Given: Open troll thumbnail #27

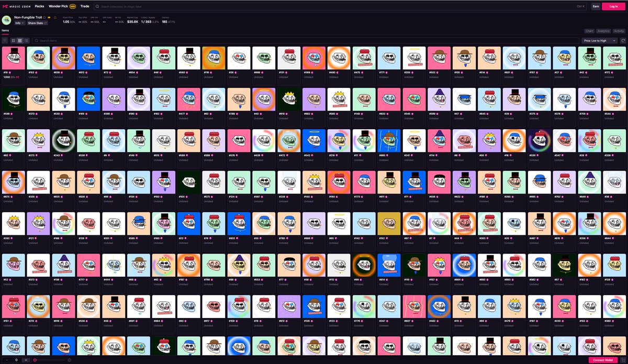Looking at the screenshot, I should click(x=565, y=58).
